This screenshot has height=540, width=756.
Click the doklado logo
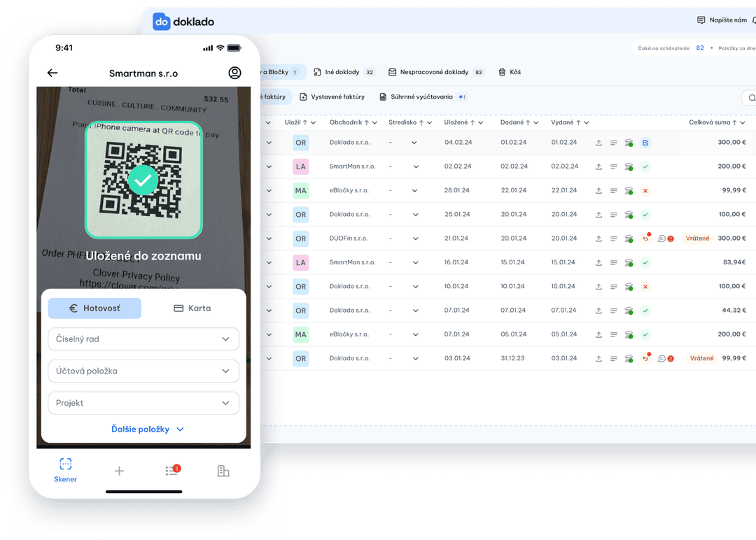pos(183,22)
